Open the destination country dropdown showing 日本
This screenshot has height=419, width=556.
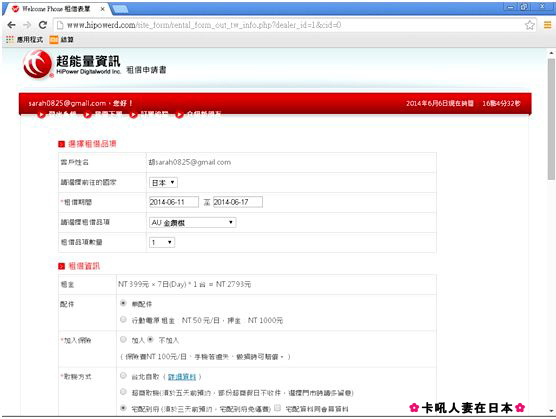point(163,183)
